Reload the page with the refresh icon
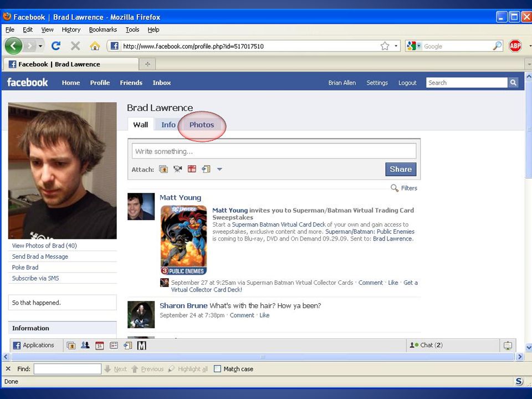 [x=56, y=46]
